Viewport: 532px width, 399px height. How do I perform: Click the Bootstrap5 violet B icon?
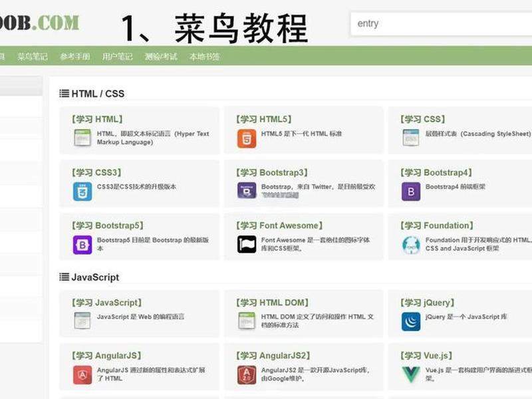82,245
